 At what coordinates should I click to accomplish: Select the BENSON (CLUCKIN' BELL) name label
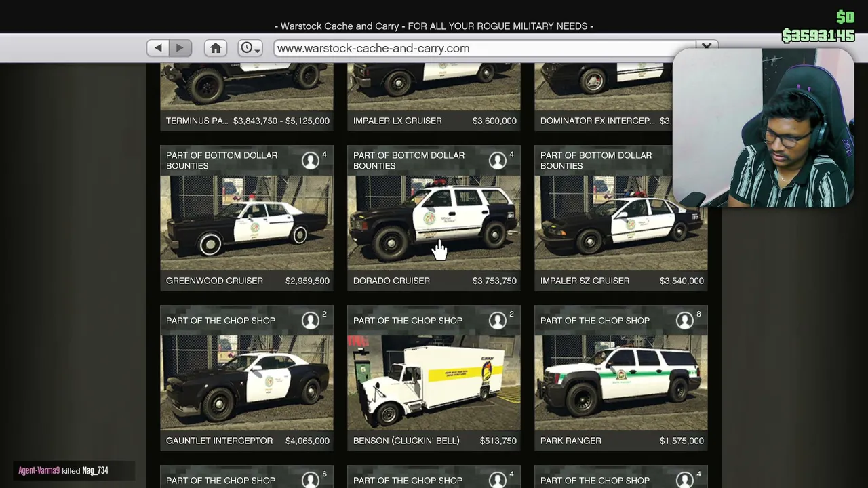coord(406,441)
